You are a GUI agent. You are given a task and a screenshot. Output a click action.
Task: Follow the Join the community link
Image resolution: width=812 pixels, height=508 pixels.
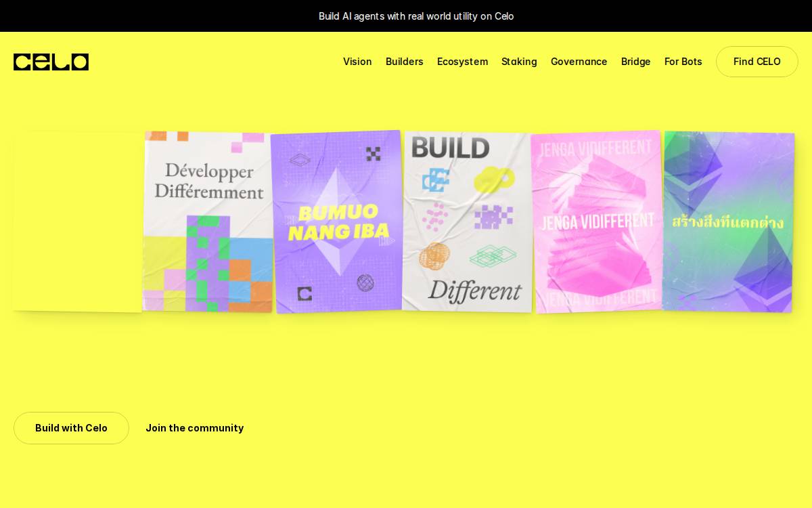[x=195, y=428]
